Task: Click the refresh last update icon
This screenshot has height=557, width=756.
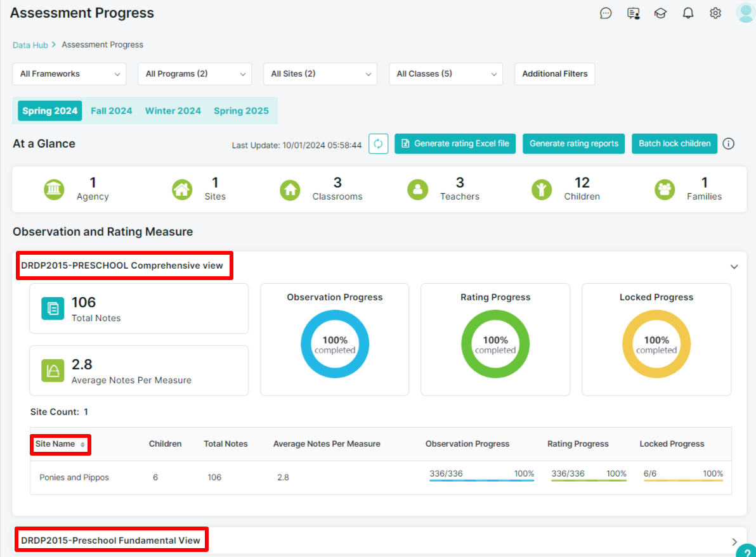Action: pos(379,144)
